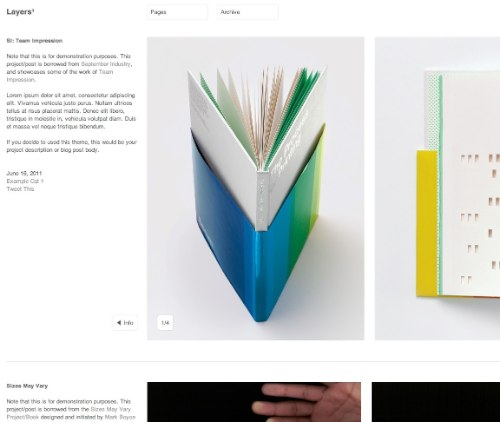Click the open book gallery image

click(x=256, y=188)
